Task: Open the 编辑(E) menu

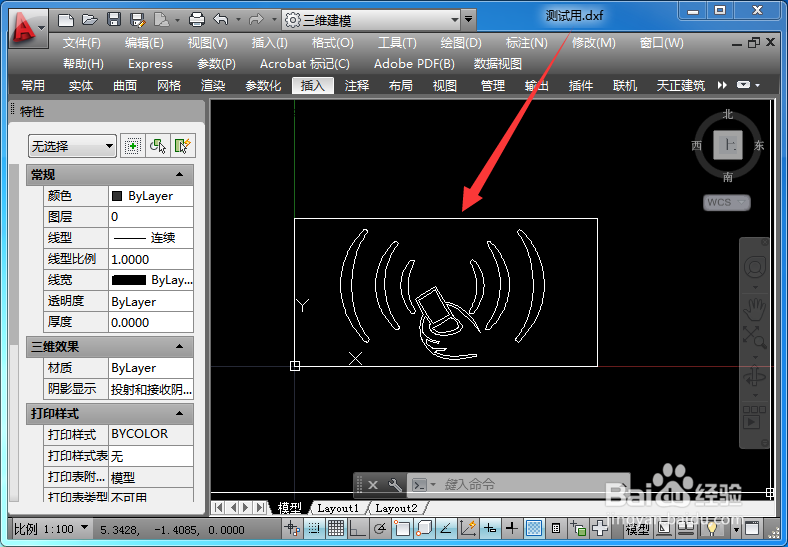Action: 144,43
